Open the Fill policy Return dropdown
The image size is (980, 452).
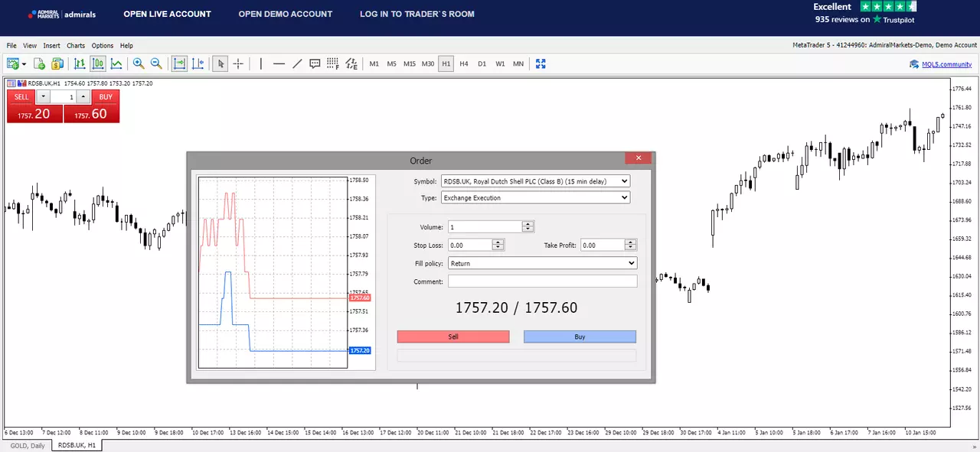[x=543, y=263]
